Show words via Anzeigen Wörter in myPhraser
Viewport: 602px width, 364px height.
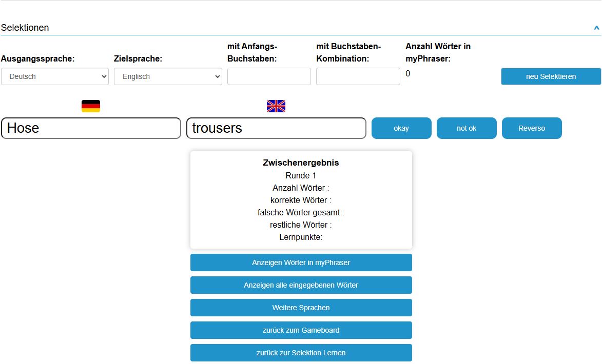point(301,262)
